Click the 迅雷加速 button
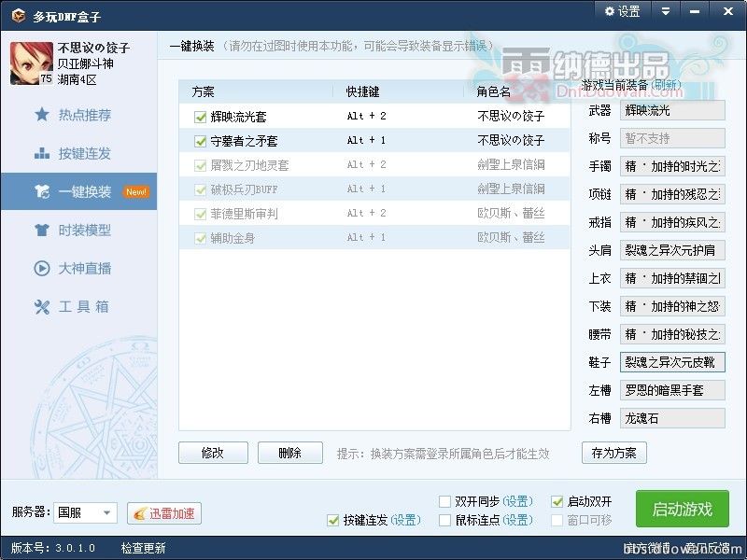Viewport: 747px width, 560px height. pyautogui.click(x=164, y=513)
